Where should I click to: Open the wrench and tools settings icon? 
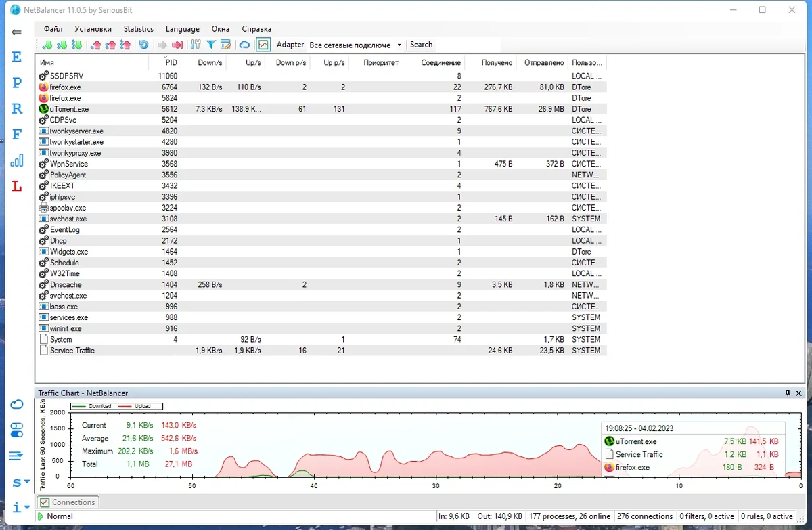(x=196, y=45)
